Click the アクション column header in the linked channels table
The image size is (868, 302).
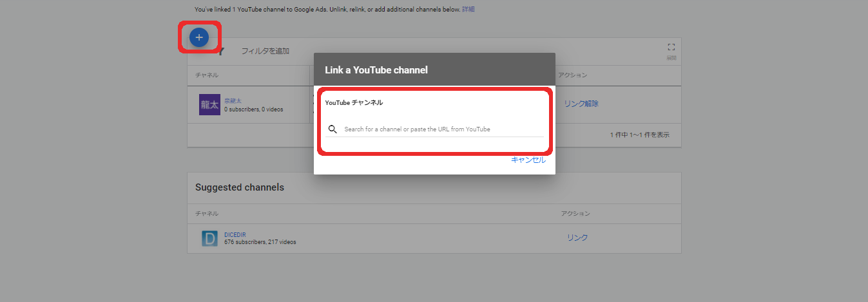tap(572, 75)
